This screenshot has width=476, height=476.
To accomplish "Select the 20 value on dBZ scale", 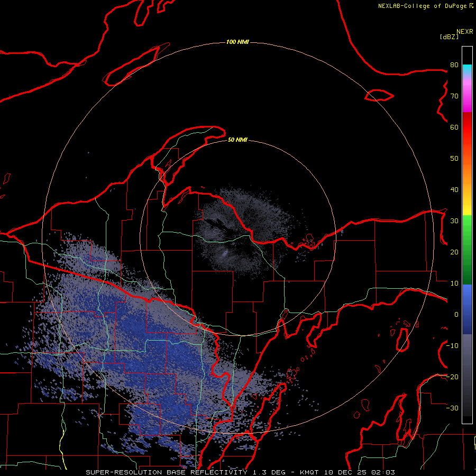I will pyautogui.click(x=454, y=252).
